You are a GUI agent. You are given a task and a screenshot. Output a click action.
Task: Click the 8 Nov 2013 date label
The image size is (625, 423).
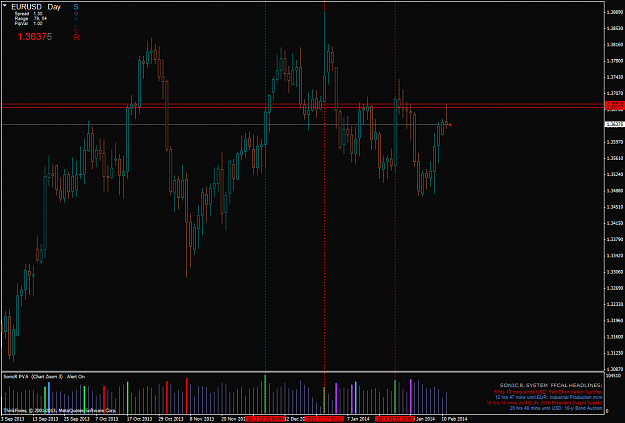(202, 419)
